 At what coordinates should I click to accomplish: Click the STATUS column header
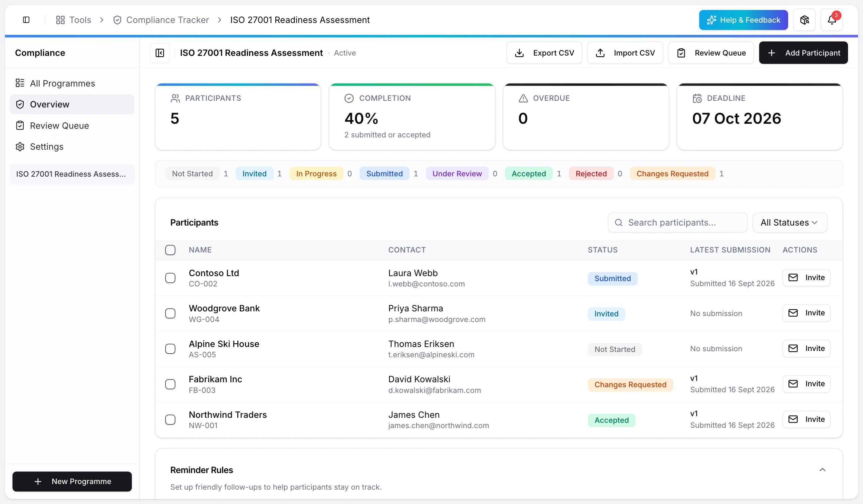pyautogui.click(x=602, y=250)
